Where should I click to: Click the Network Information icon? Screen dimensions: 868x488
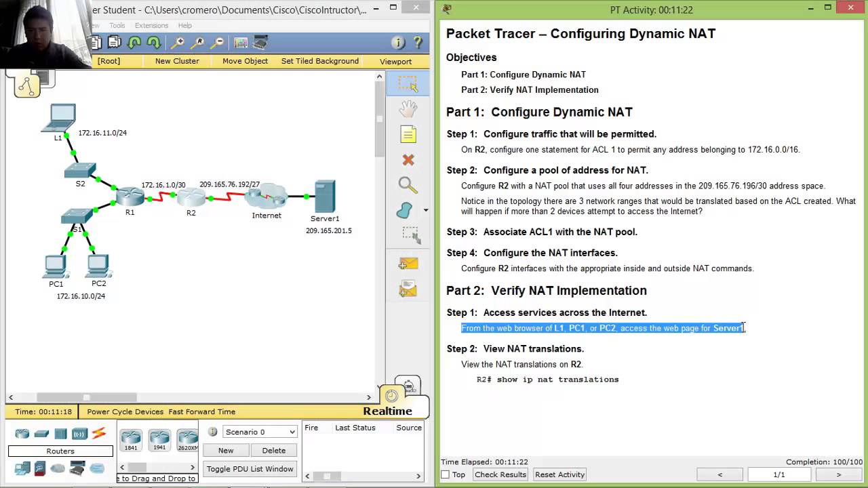[x=398, y=43]
